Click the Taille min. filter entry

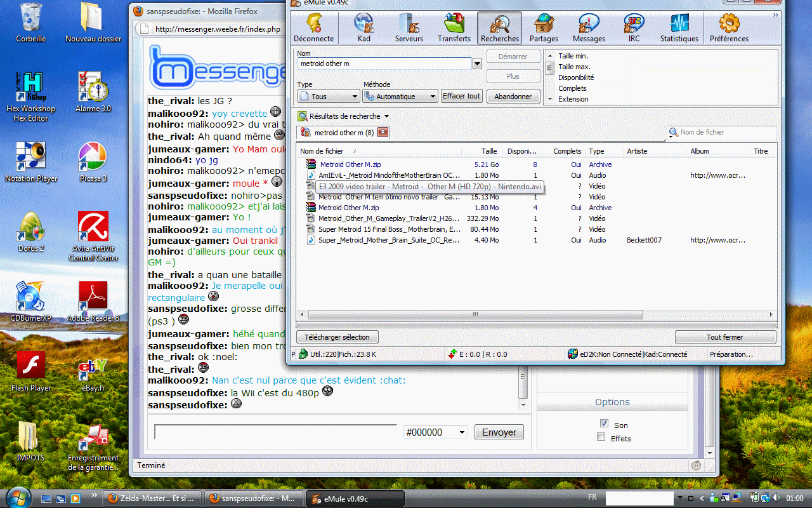573,56
